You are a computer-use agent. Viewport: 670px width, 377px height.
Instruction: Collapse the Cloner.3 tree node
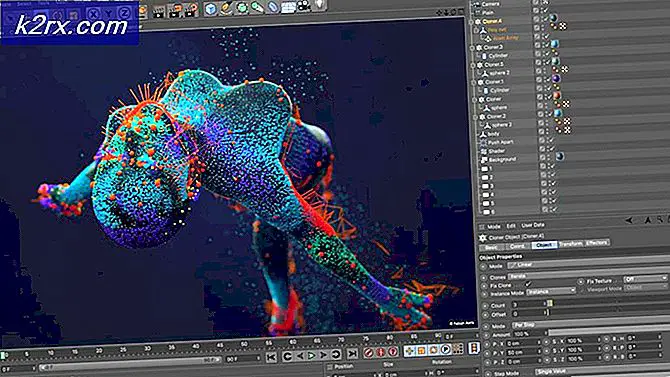pos(473,48)
